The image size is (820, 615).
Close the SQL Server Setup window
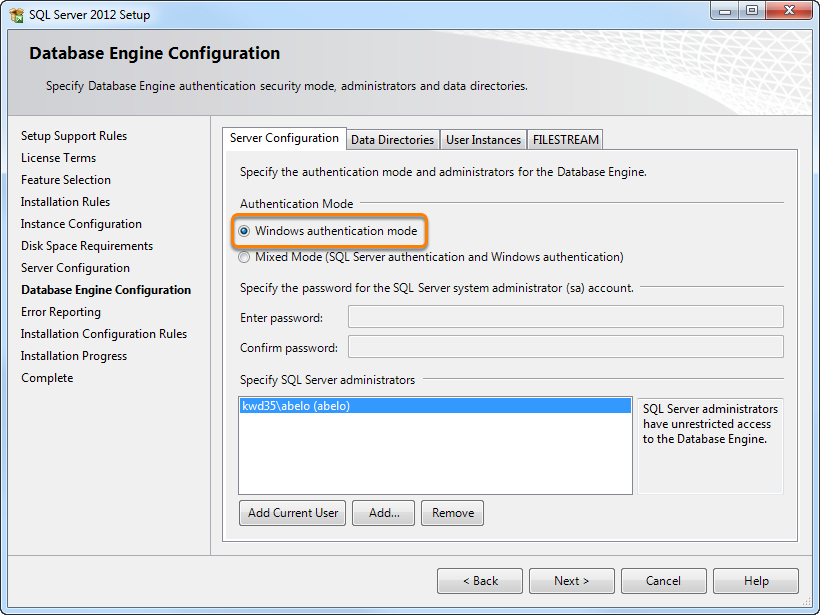(790, 10)
